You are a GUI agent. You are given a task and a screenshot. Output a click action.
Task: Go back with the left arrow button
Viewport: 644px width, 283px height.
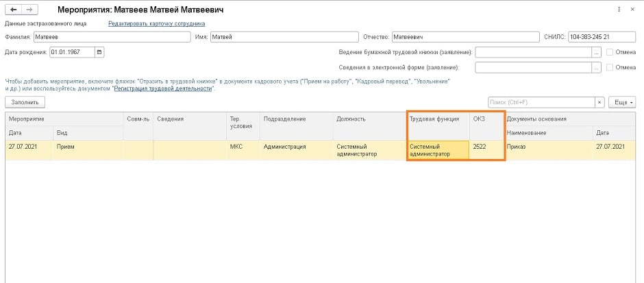(13, 11)
